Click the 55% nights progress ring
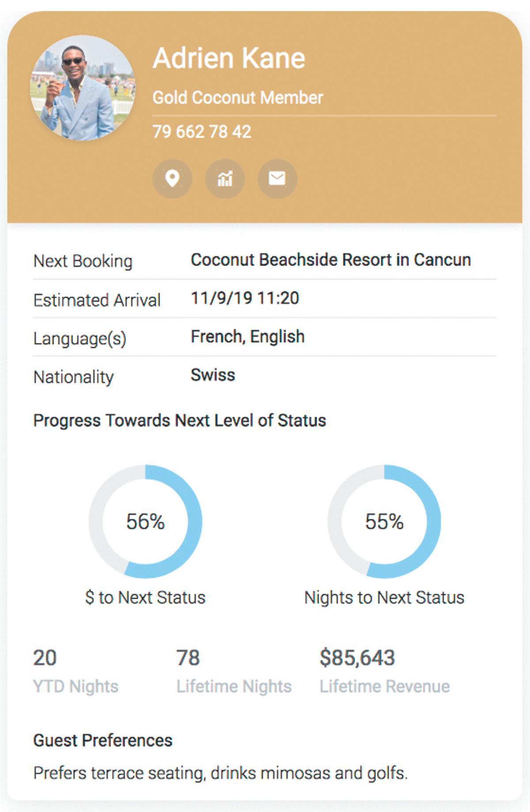The image size is (530, 812). coord(384,521)
